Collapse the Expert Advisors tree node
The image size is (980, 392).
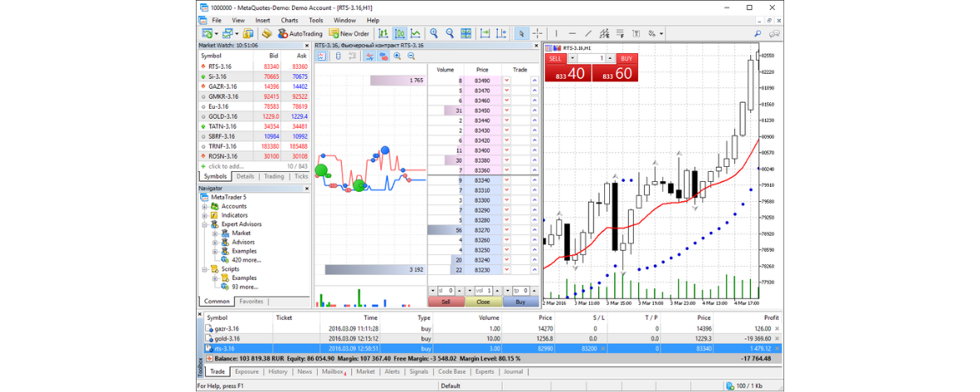click(x=204, y=224)
